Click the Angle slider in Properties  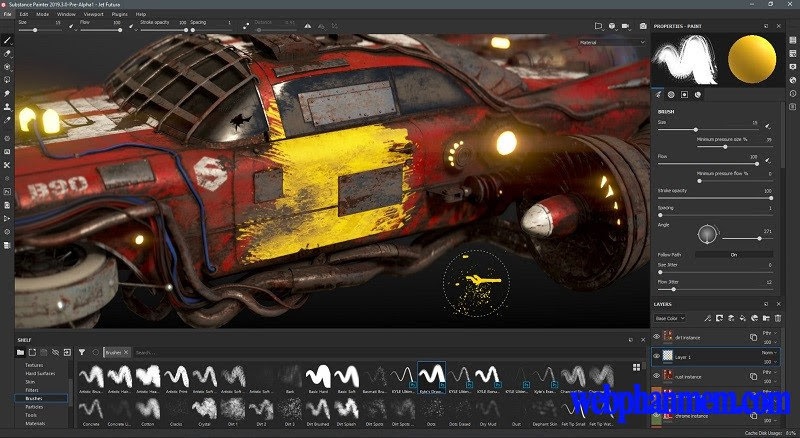click(x=747, y=238)
